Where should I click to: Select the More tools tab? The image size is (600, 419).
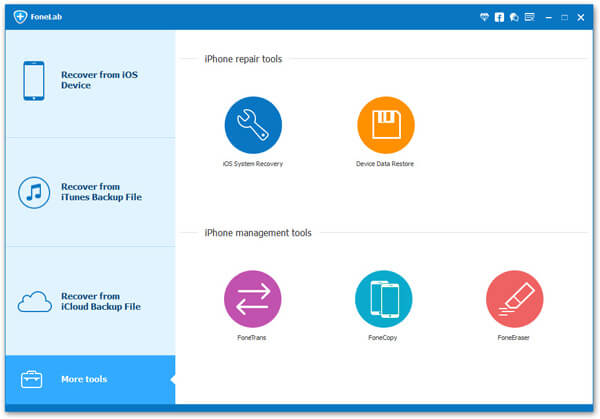pyautogui.click(x=88, y=379)
